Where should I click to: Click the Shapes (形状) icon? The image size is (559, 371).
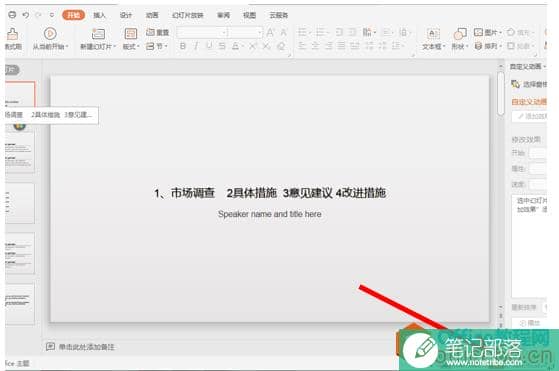tap(460, 34)
